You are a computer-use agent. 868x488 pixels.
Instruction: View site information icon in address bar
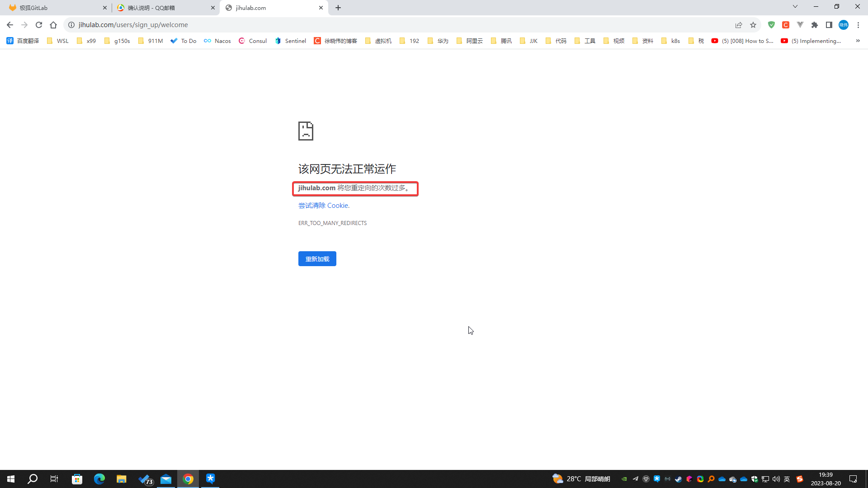[71, 25]
